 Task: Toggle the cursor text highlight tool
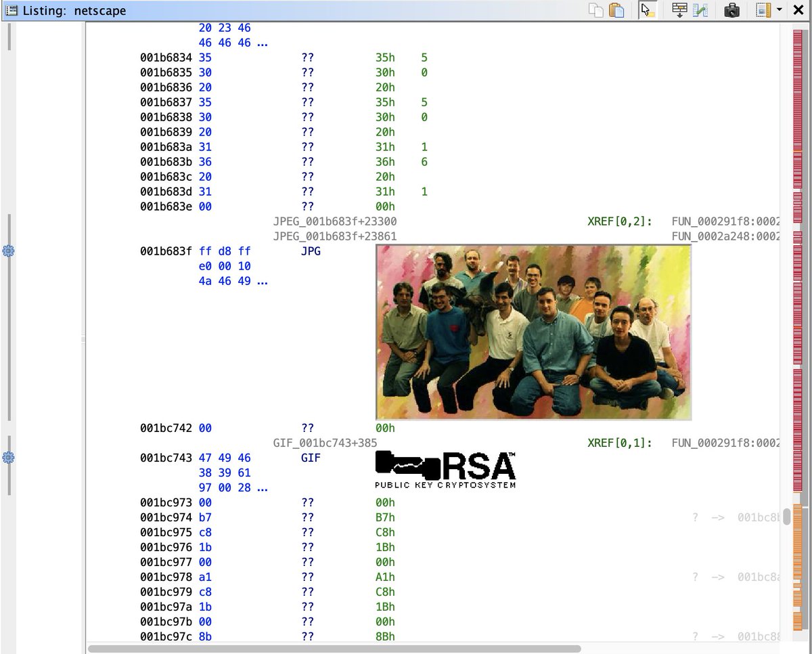[x=648, y=10]
